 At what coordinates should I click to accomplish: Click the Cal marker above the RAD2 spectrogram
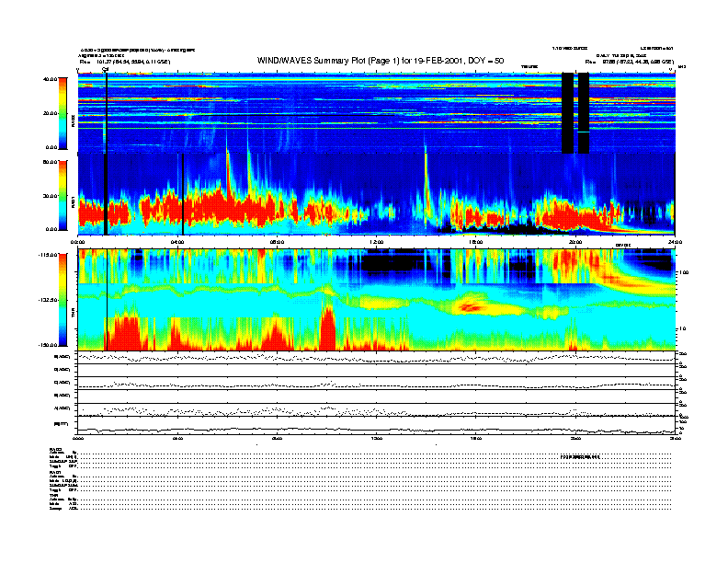(x=105, y=69)
